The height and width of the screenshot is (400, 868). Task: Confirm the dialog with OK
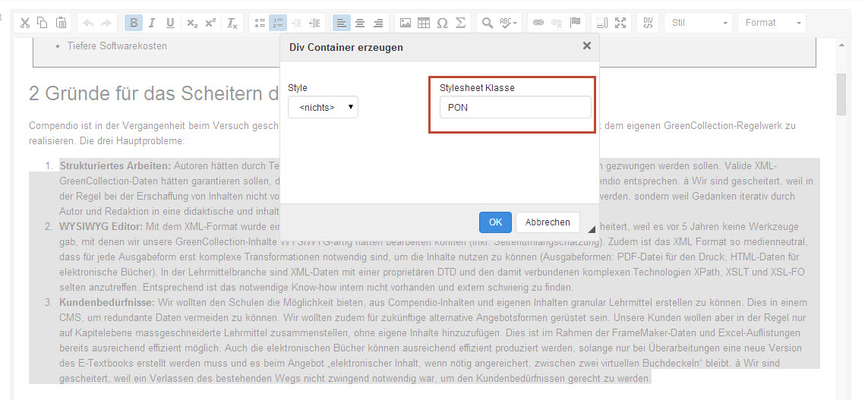pyautogui.click(x=495, y=222)
